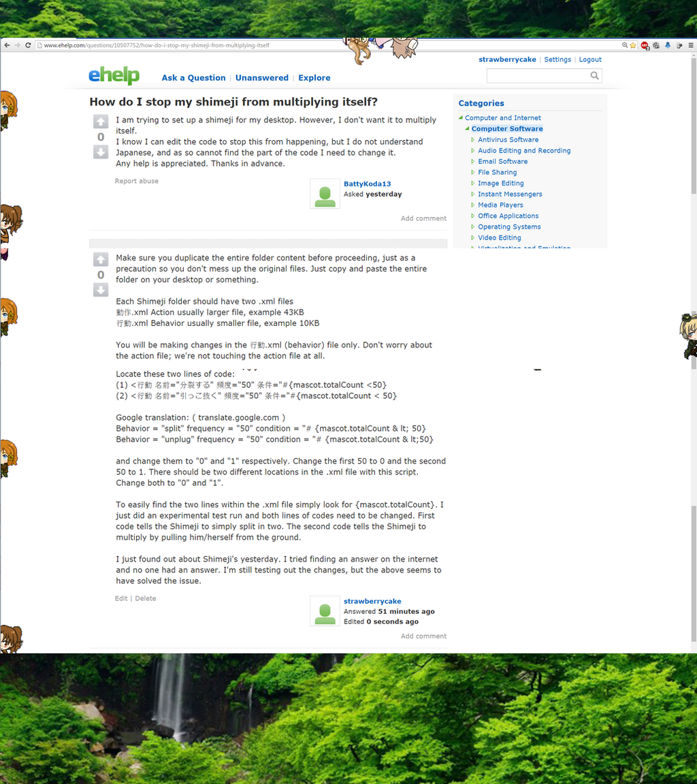Click the page document icon in the address bar
Screen dimensions: 697x784
(x=39, y=45)
